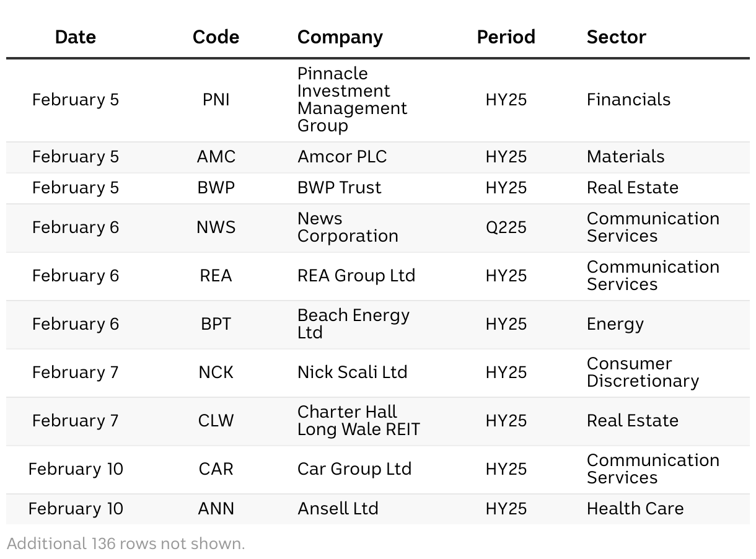Click the NWS code cell
This screenshot has height=559, width=756.
(x=216, y=227)
